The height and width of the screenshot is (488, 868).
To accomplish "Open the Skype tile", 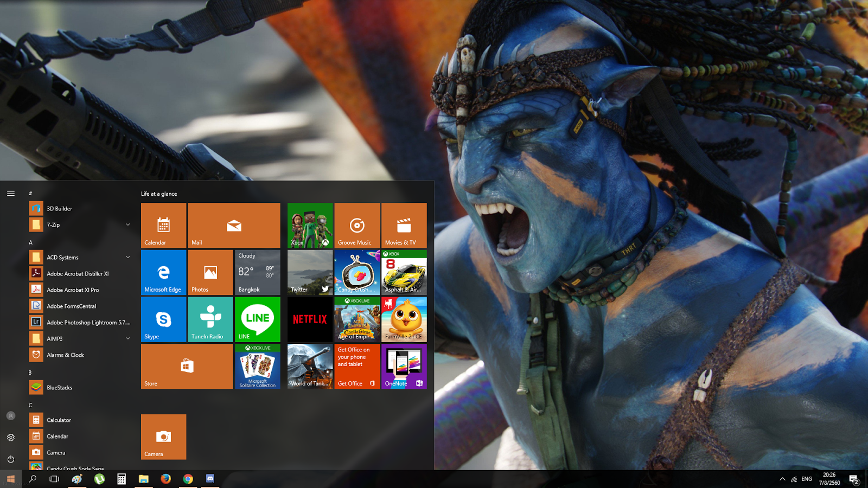I will click(x=163, y=319).
